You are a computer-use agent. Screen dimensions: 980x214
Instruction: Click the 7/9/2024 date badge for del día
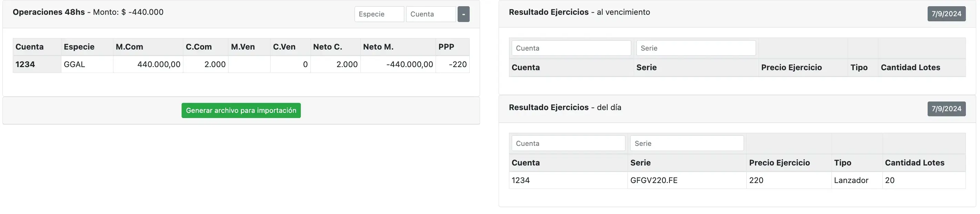point(947,109)
